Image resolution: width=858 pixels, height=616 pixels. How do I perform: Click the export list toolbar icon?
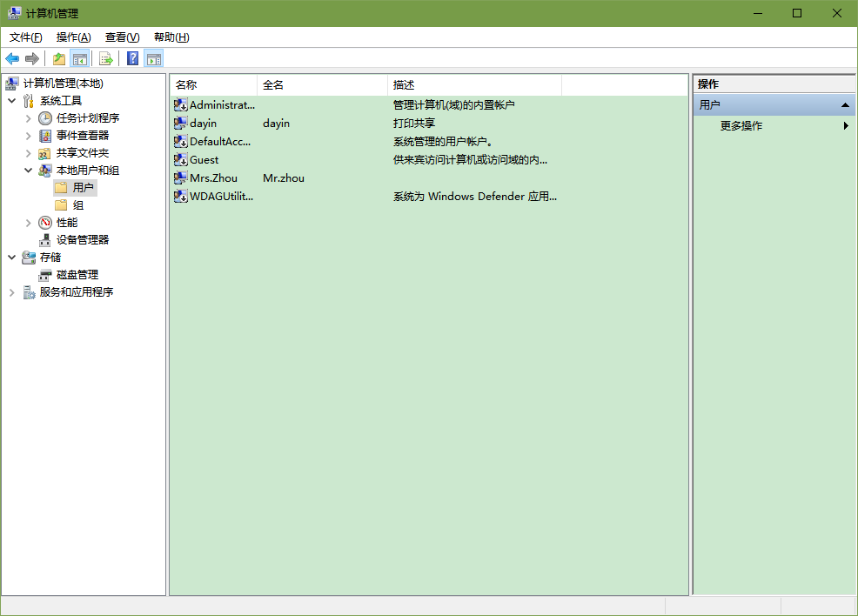[x=106, y=58]
